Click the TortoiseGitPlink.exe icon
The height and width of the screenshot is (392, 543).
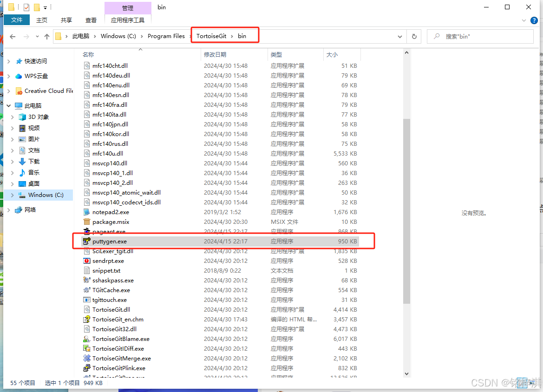[86, 368]
